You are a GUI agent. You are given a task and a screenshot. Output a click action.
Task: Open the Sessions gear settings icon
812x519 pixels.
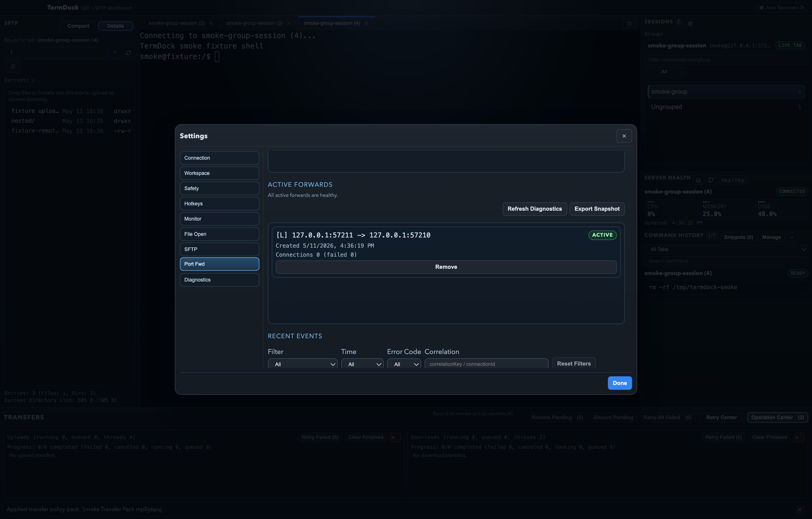click(x=690, y=24)
